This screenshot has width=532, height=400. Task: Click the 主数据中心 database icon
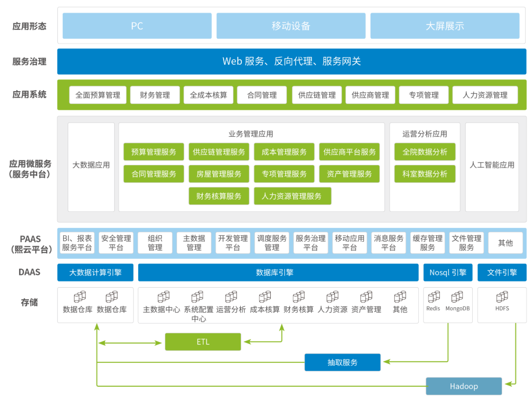163,297
